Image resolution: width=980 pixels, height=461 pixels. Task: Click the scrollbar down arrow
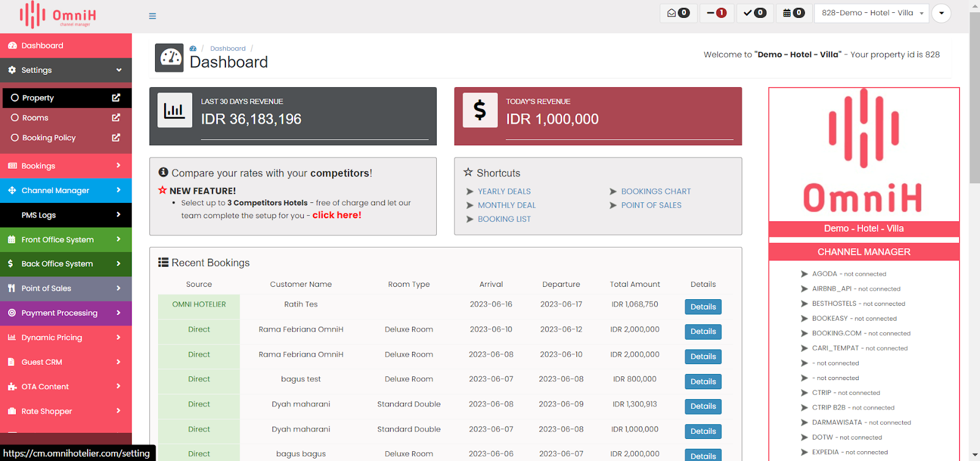pyautogui.click(x=974, y=455)
